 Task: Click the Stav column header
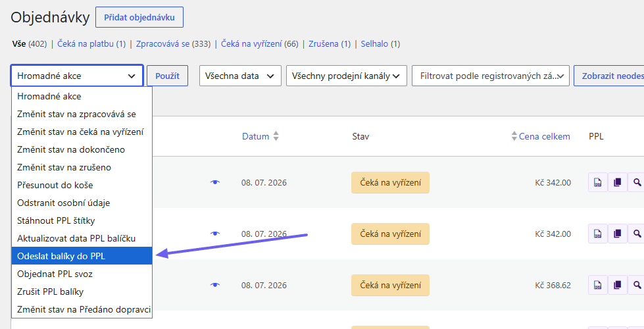[x=360, y=136]
